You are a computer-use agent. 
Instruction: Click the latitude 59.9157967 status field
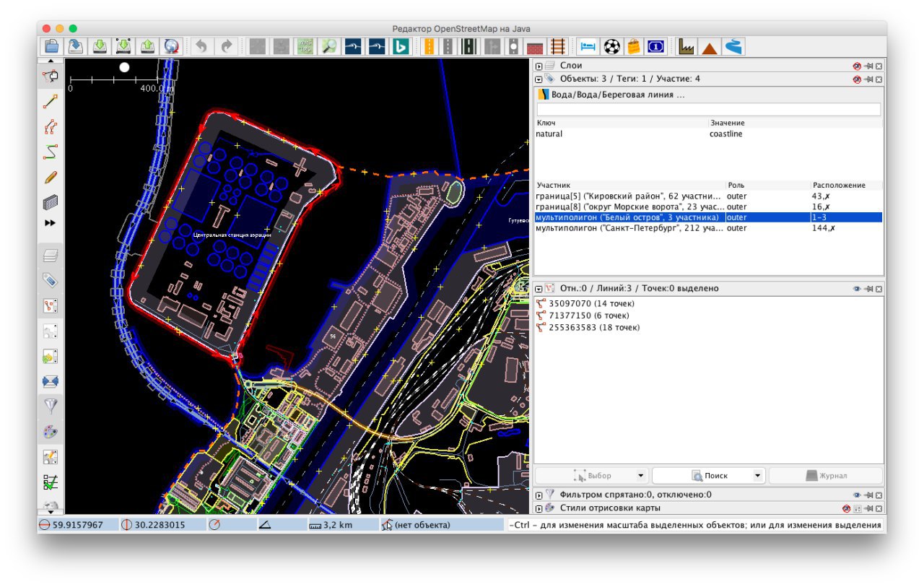coord(77,525)
